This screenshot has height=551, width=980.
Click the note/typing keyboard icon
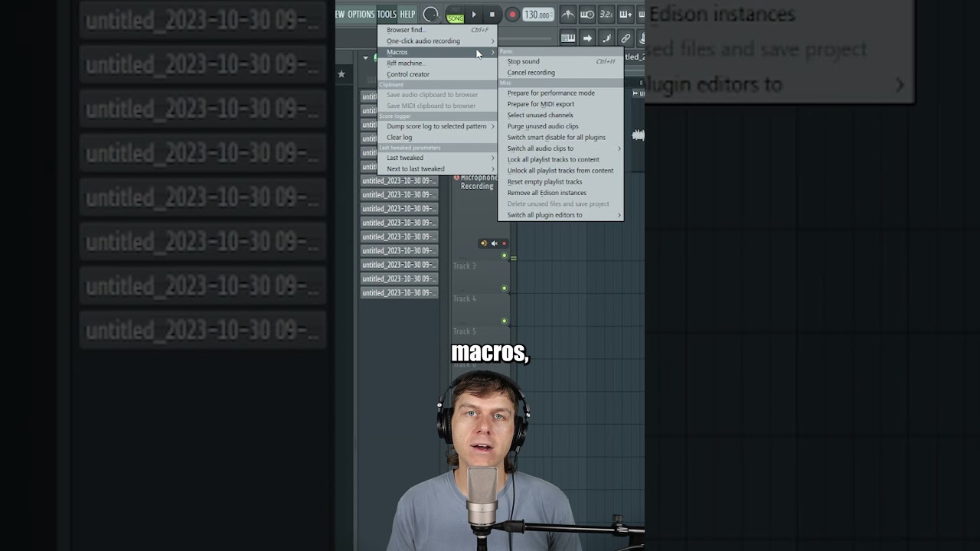click(x=606, y=38)
